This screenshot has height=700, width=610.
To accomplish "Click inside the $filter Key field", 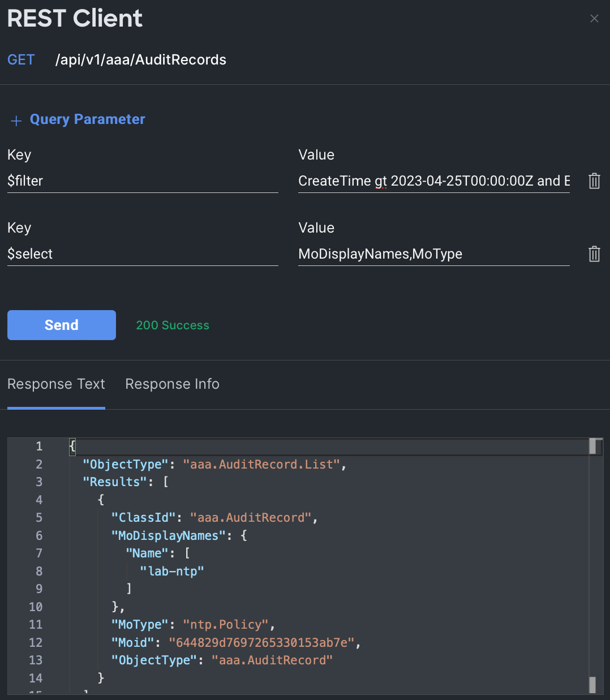I will click(141, 181).
